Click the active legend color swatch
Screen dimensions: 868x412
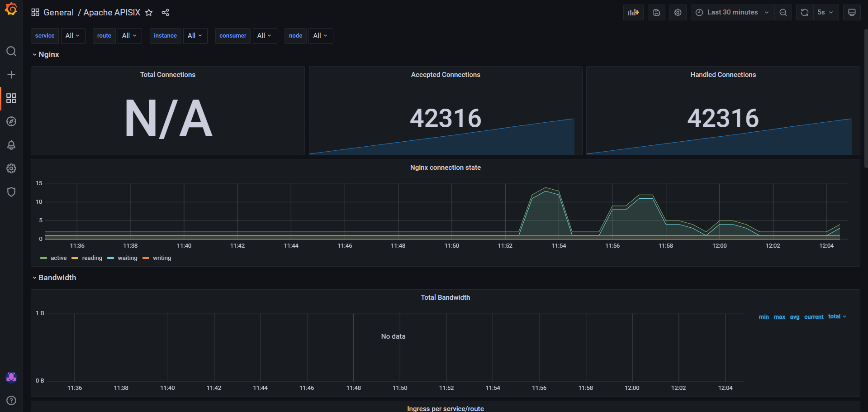tap(43, 258)
